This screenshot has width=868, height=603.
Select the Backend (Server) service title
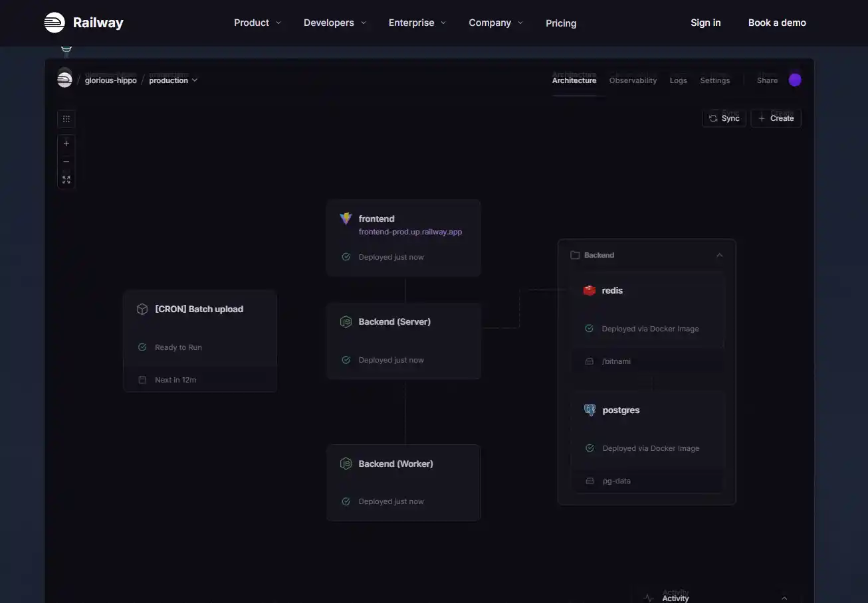pos(395,321)
